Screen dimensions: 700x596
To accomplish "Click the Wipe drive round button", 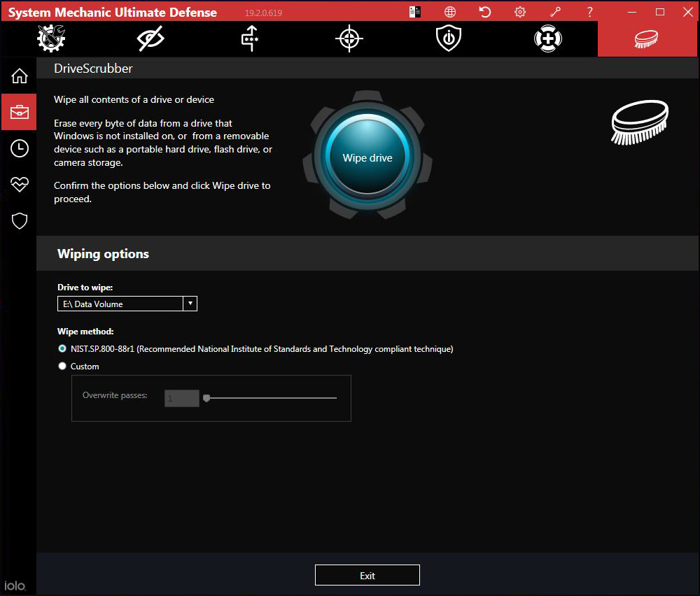I will [367, 157].
